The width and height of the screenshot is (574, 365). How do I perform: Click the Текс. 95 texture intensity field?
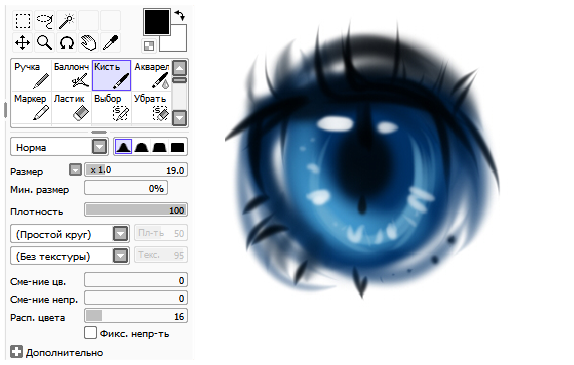[x=161, y=255]
